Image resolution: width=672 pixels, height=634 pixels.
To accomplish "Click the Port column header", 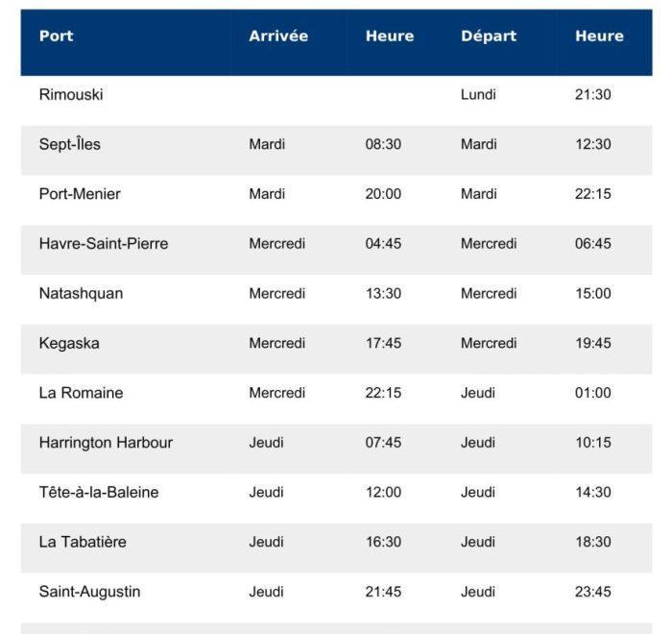I will point(57,37).
